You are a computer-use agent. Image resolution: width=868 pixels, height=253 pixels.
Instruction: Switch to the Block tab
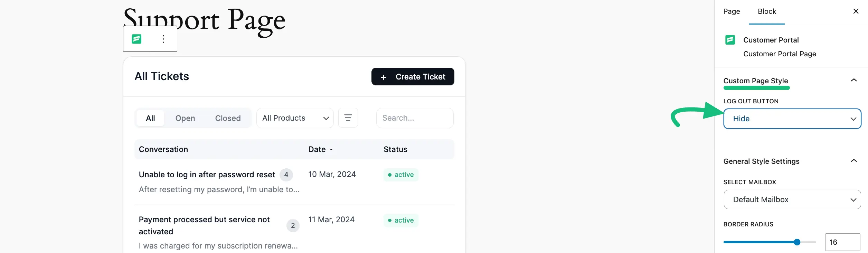click(767, 11)
